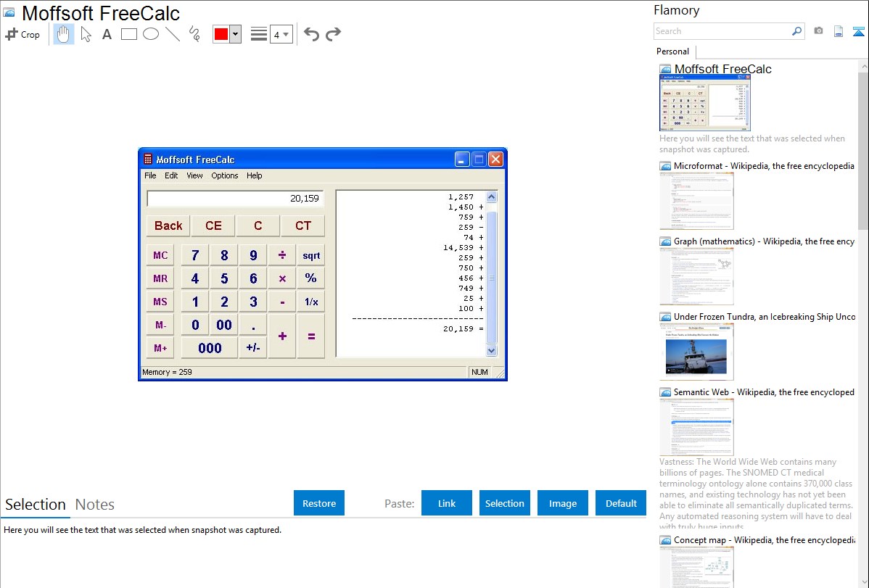The height and width of the screenshot is (588, 869).
Task: Click the tape scroll down arrow
Action: coord(491,350)
